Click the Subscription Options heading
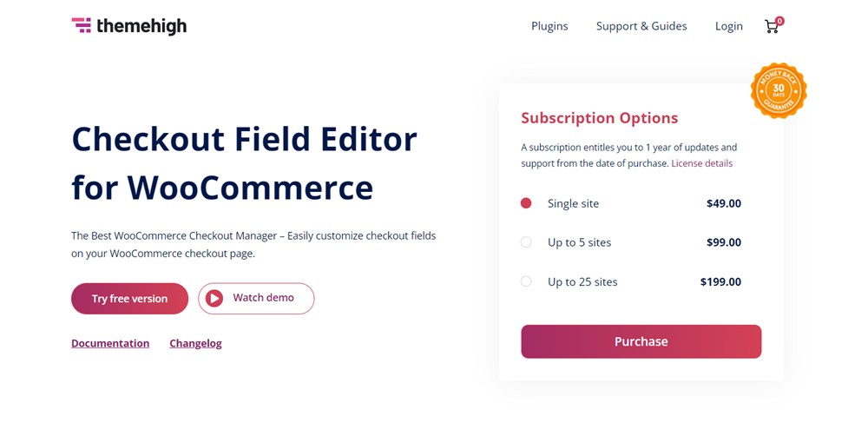 [x=599, y=118]
